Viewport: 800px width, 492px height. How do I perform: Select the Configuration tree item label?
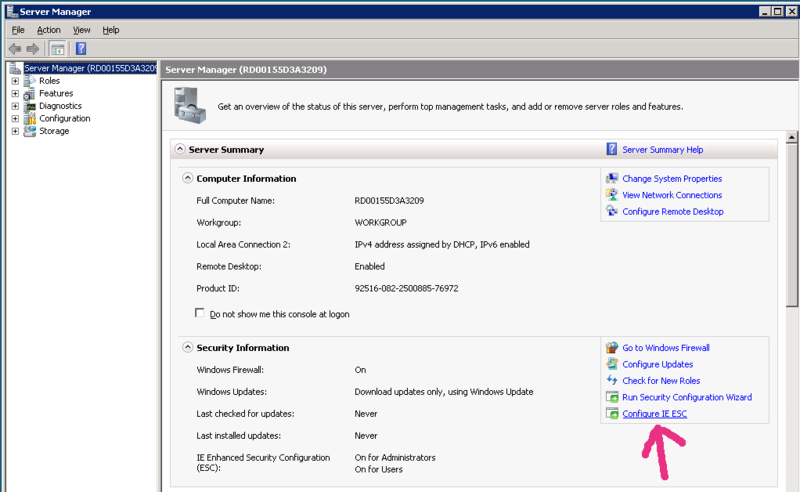[x=64, y=118]
